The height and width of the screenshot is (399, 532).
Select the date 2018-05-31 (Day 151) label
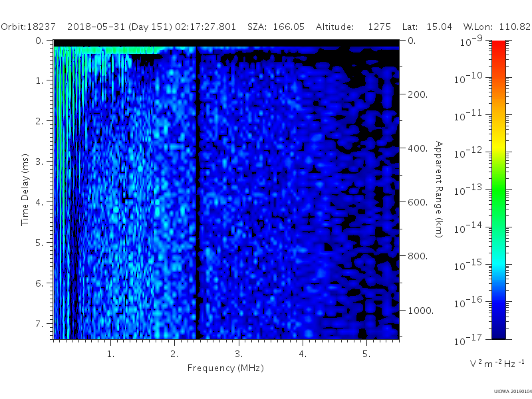pyautogui.click(x=120, y=27)
